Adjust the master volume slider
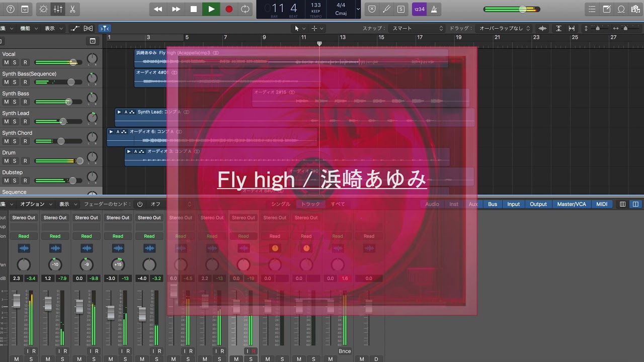The image size is (644, 362). coord(512,9)
